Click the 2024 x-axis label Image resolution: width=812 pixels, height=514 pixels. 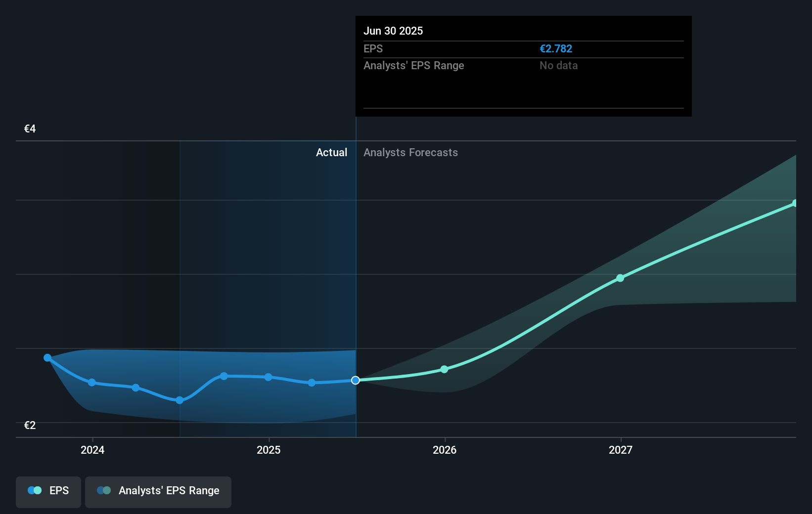92,450
